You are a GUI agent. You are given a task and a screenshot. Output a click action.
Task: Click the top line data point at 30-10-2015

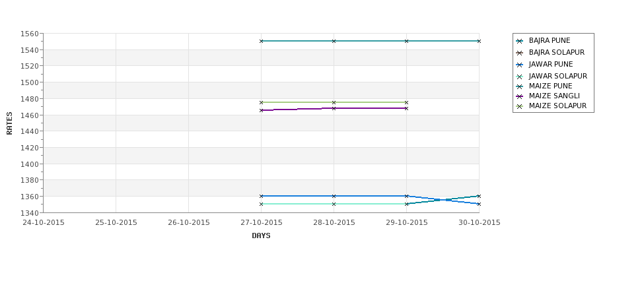tap(479, 41)
